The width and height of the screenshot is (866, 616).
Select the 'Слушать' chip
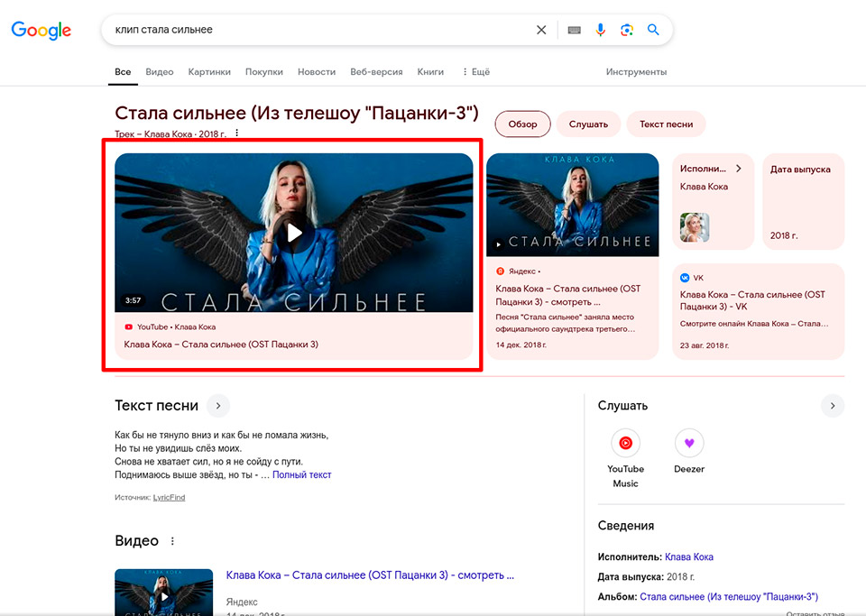(x=588, y=124)
